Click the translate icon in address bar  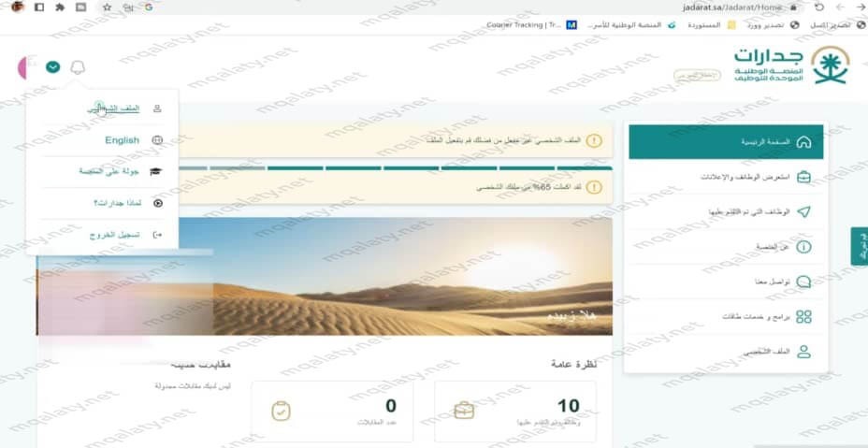128,7
